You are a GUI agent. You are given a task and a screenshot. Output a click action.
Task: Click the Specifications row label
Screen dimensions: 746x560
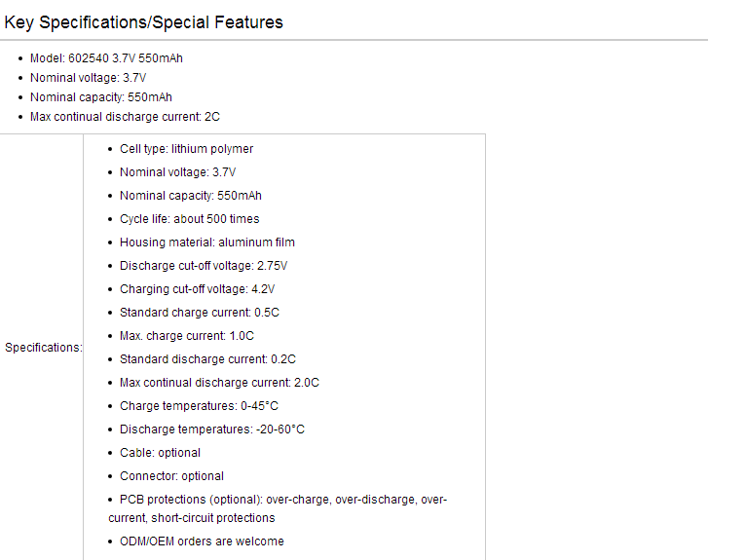pyautogui.click(x=43, y=348)
